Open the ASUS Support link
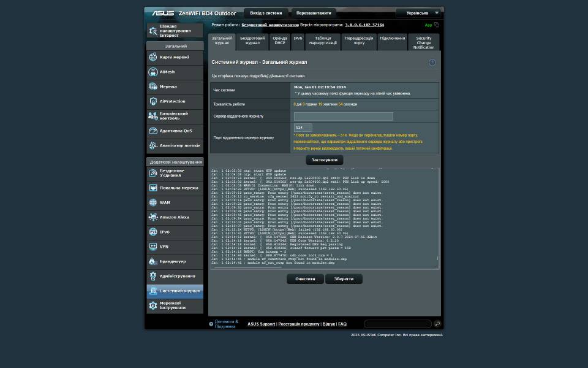Screen dimensions: 588x368 (261, 324)
